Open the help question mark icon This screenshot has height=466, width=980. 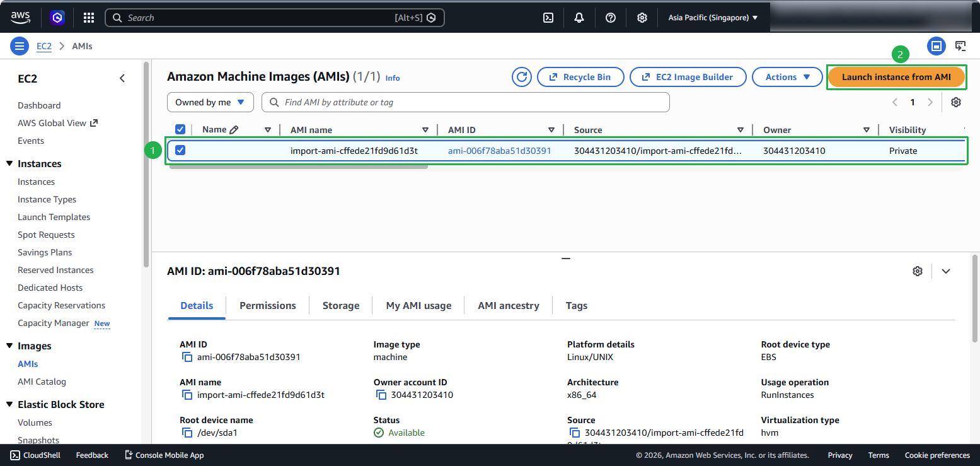click(x=611, y=18)
